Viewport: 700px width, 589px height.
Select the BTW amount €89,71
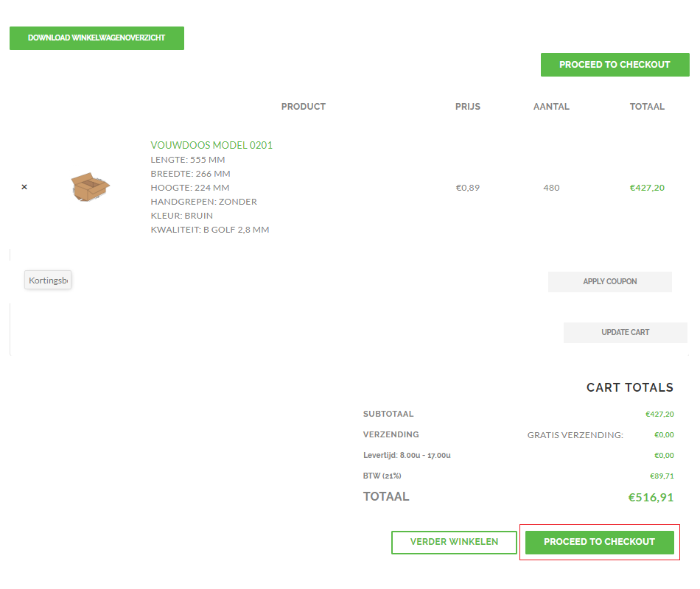pyautogui.click(x=661, y=476)
